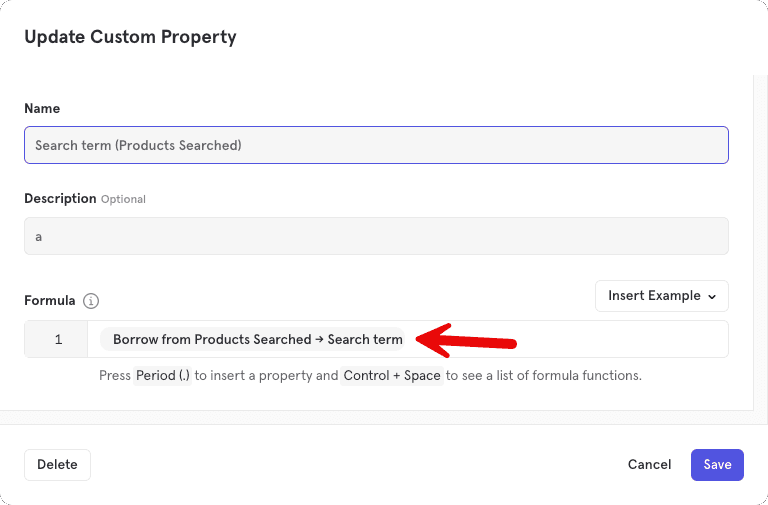
Task: Click the Formula label text
Action: point(49,300)
